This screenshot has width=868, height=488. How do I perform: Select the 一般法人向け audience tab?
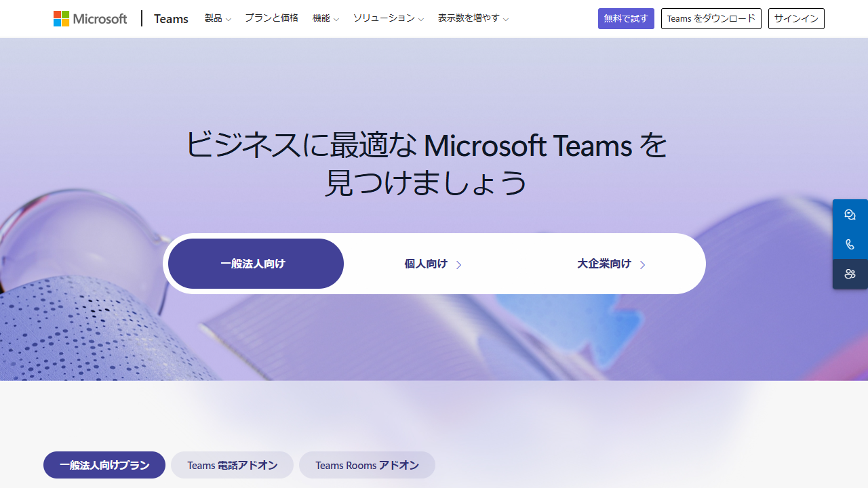(256, 264)
